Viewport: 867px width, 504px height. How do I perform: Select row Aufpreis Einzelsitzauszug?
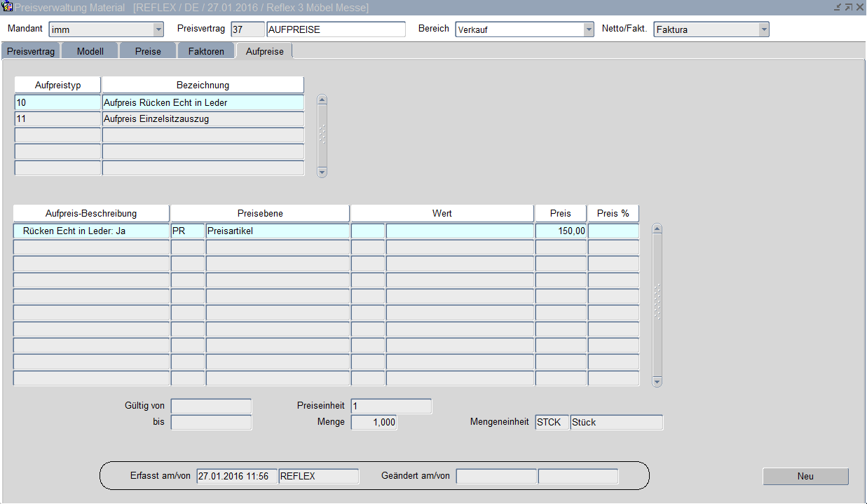tap(203, 119)
